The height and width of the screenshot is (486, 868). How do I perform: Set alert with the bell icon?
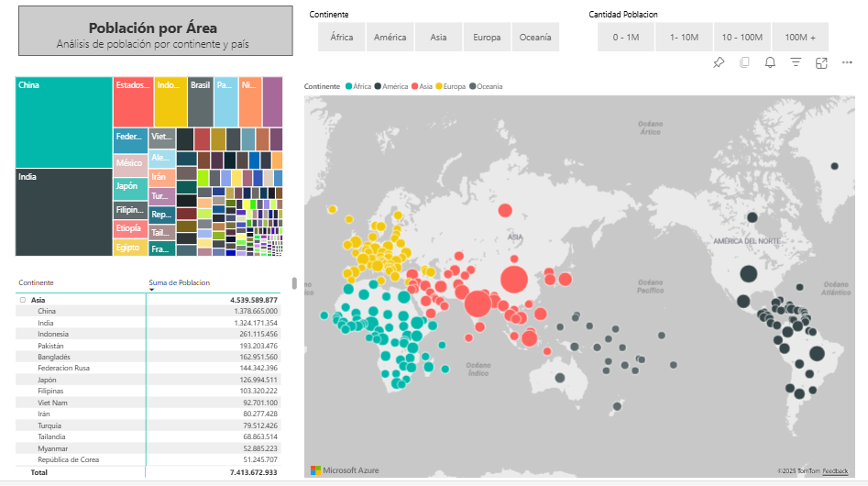point(770,62)
